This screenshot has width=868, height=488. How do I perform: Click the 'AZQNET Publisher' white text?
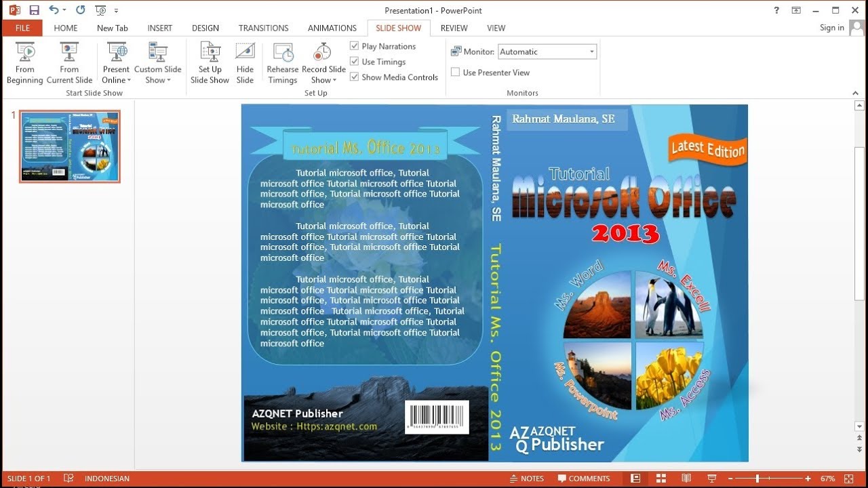(x=297, y=413)
